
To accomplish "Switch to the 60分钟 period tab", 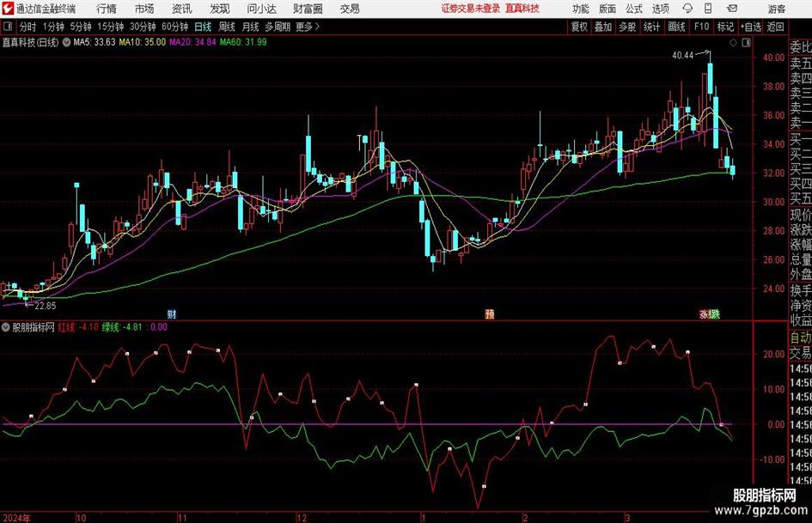I will tap(175, 27).
